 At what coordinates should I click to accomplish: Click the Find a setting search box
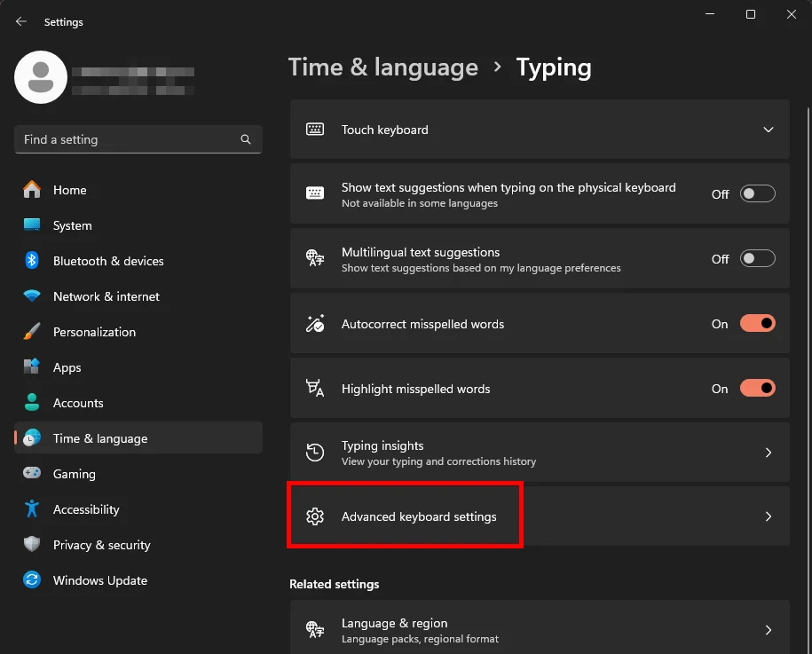(138, 139)
